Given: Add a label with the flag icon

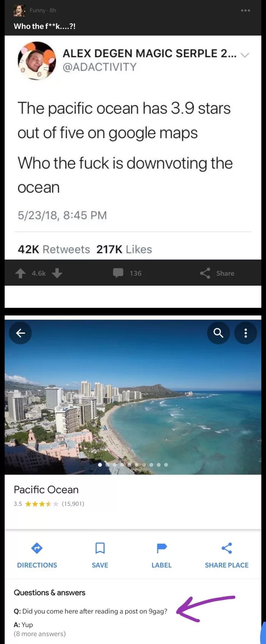Looking at the screenshot, I should coord(161,555).
